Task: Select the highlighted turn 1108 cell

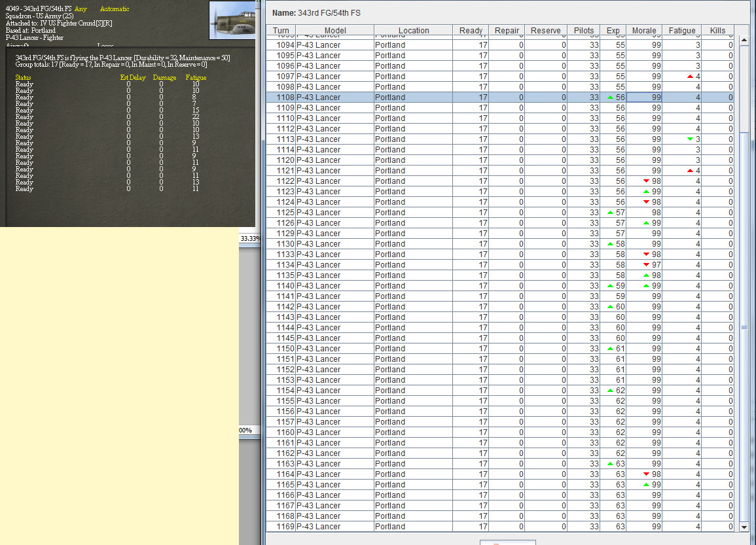Action: [x=281, y=97]
